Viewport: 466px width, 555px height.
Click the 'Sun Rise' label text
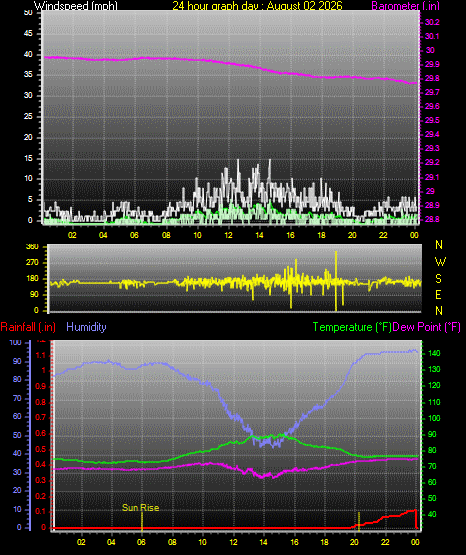point(140,508)
